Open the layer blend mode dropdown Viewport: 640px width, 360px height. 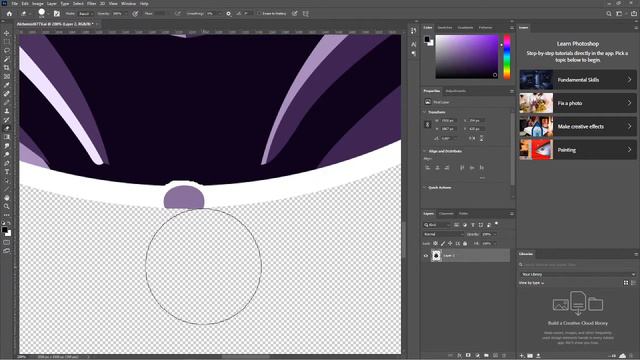443,234
